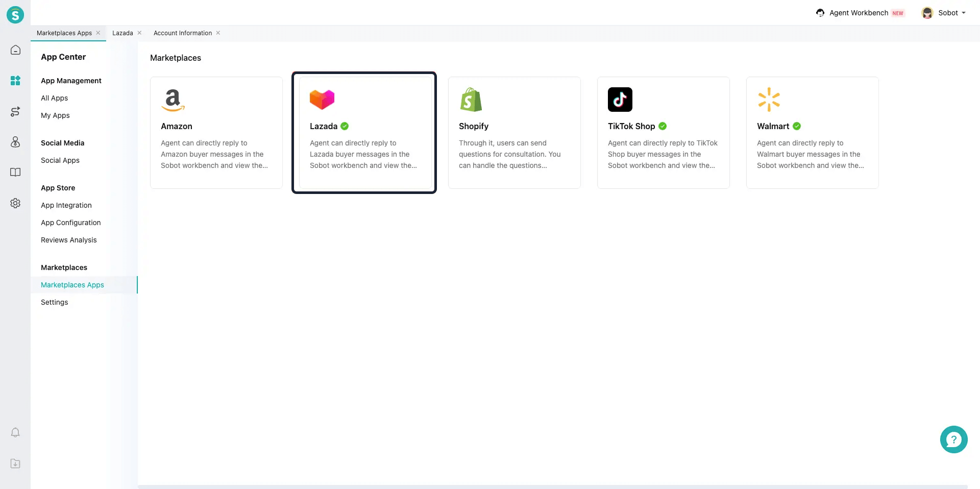Click the TikTok Shop logo

click(x=620, y=100)
